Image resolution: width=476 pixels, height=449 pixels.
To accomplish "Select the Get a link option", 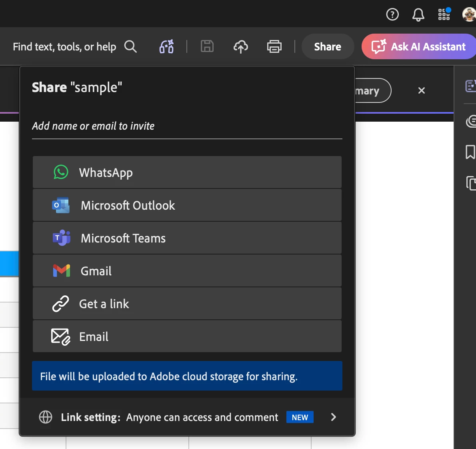I will coord(187,303).
